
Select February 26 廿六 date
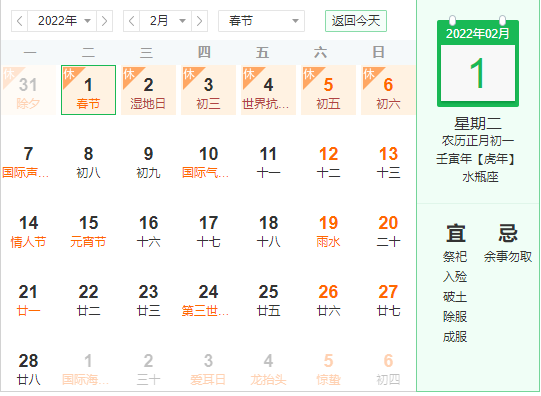coord(328,300)
